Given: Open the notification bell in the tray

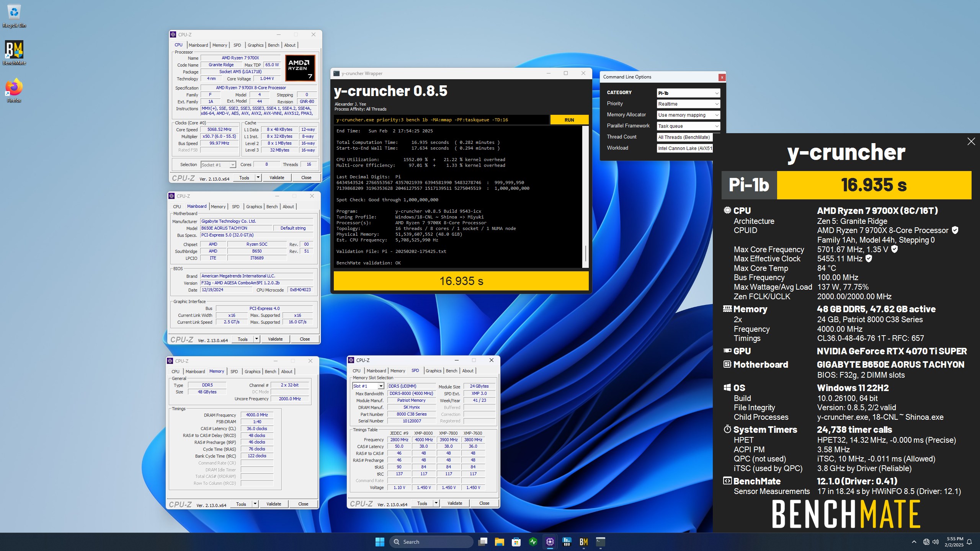Looking at the screenshot, I should (x=970, y=542).
